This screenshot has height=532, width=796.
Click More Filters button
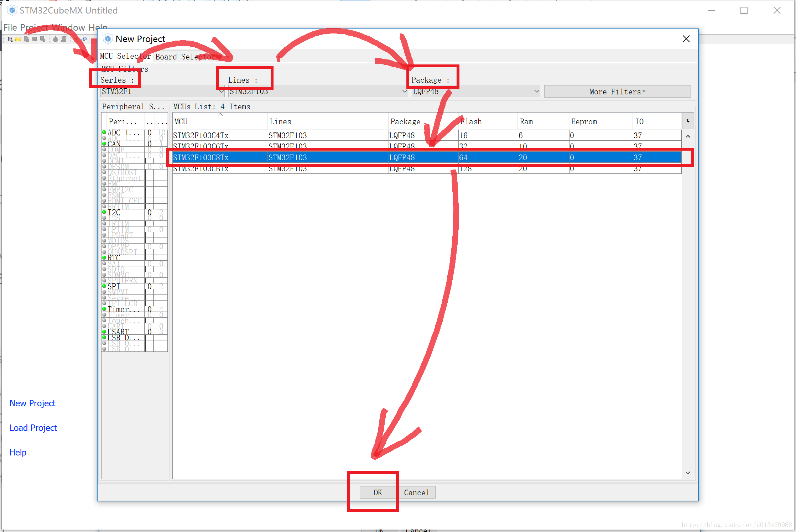[617, 92]
